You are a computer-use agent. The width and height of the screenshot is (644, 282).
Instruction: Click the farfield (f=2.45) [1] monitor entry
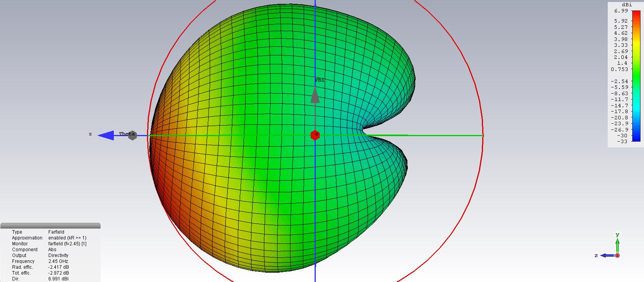[67, 244]
